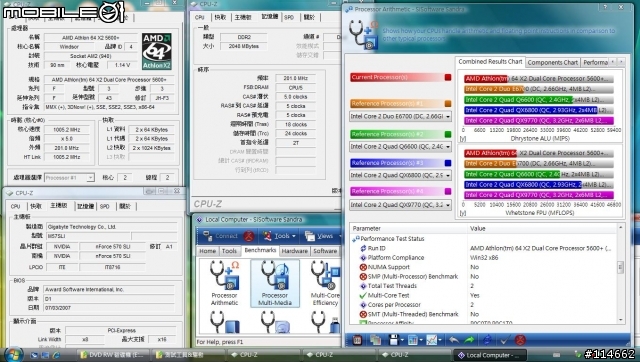Open the Multi-Core Efficiency benchmark
Viewport: 640px width, 362px height.
pyautogui.click(x=325, y=283)
